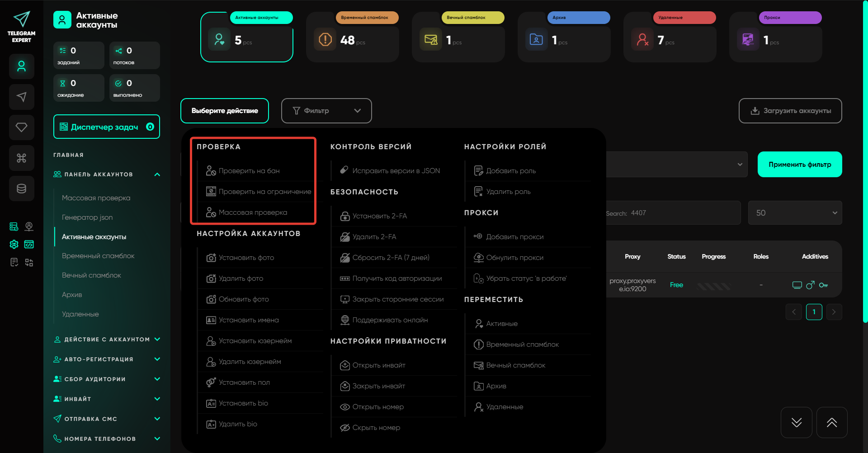Click the command symbol sidebar icon
The width and height of the screenshot is (868, 453).
pyautogui.click(x=21, y=158)
